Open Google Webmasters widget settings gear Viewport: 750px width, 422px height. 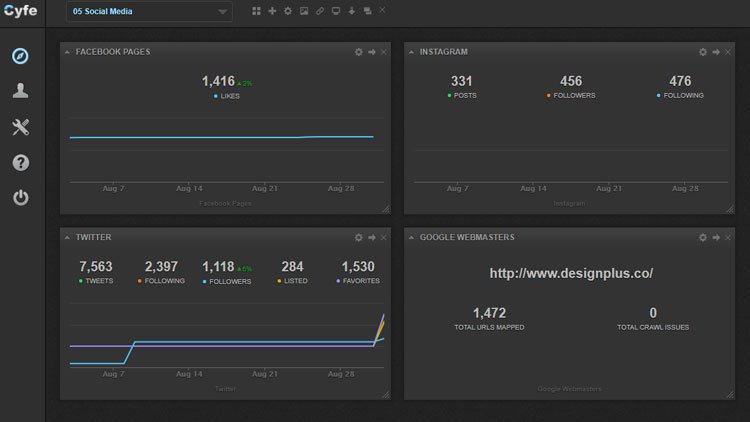tap(703, 237)
